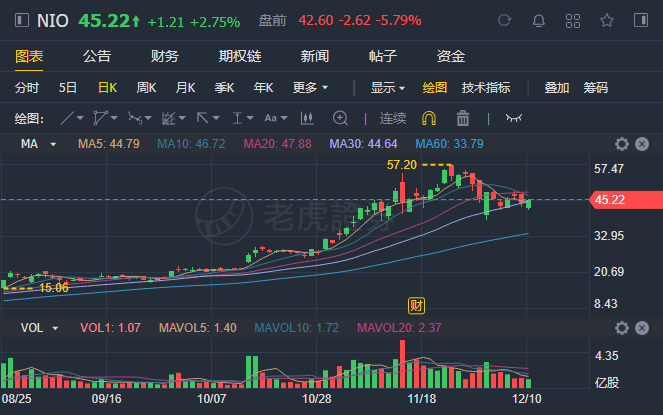Select the 年K yearly candlestick view
This screenshot has height=415, width=663.
[263, 88]
